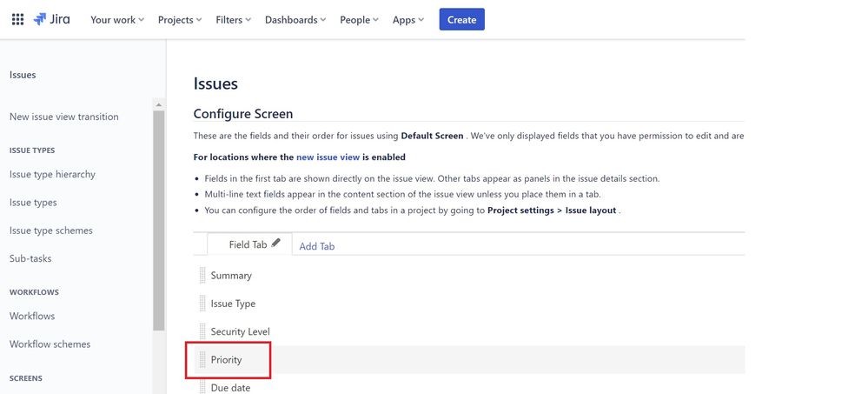Viewport: 868px width, 394px height.
Task: Click the SCREENS section label
Action: tap(25, 378)
